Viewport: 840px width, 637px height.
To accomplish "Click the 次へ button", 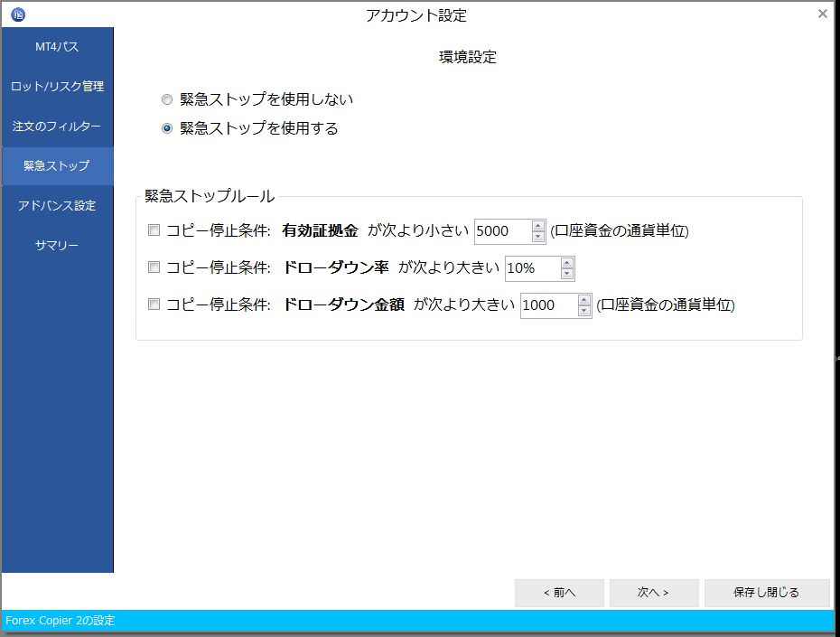I will point(653,593).
